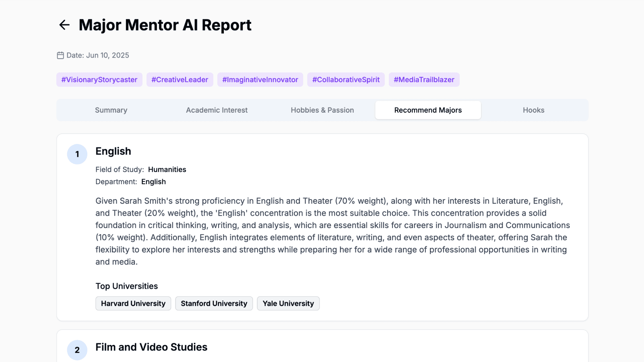Click the #MediaTrailblazer hashtag
This screenshot has height=362, width=644.
(x=424, y=80)
